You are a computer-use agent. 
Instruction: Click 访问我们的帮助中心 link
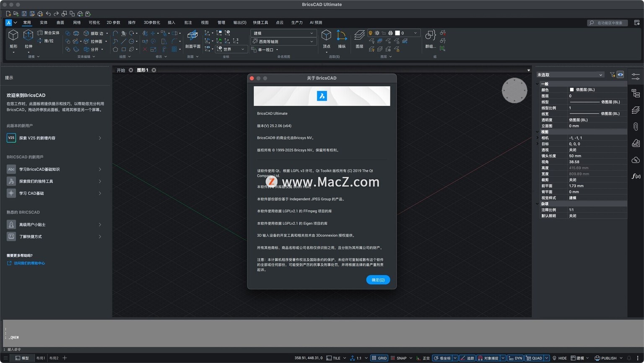29,263
